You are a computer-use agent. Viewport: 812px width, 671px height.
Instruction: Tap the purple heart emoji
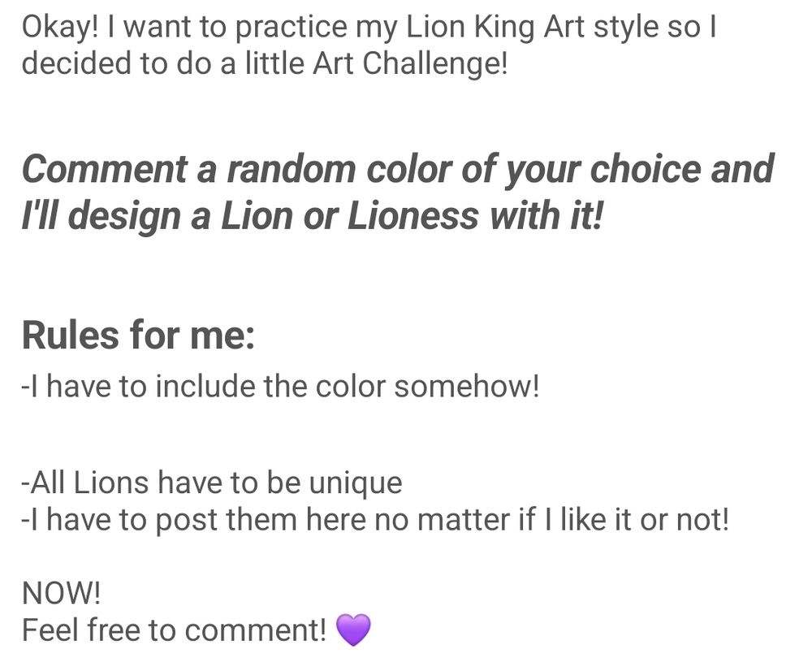click(x=353, y=630)
